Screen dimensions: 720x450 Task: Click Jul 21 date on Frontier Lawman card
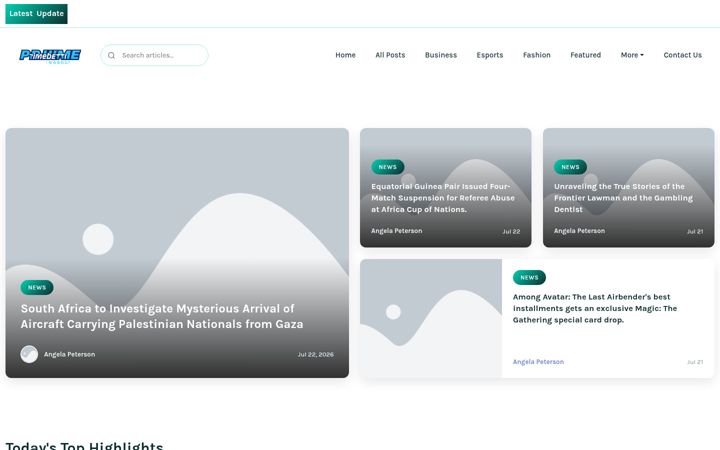point(695,231)
